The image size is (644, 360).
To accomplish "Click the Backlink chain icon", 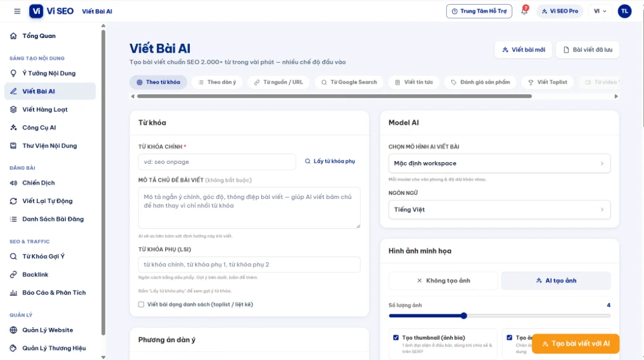I will [x=13, y=274].
